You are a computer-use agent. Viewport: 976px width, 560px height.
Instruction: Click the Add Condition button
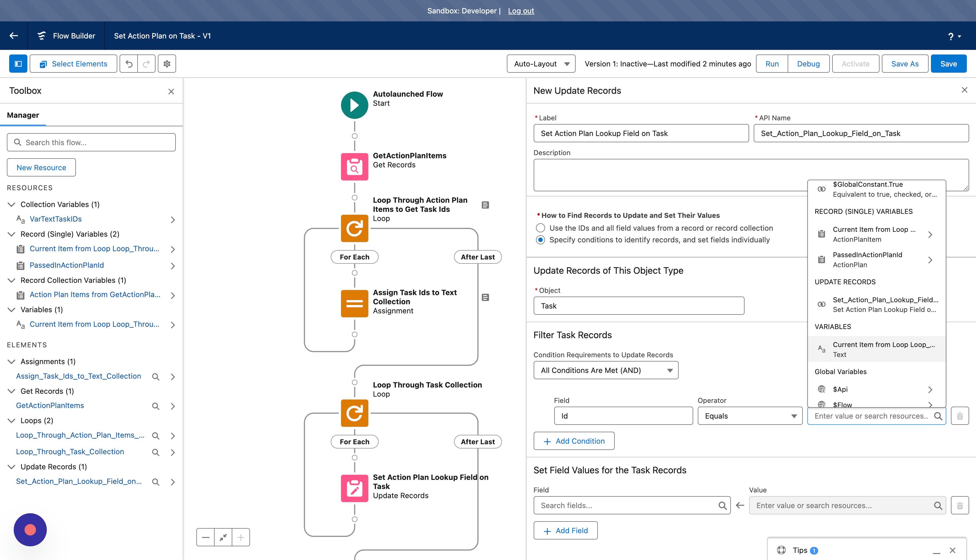[574, 441]
